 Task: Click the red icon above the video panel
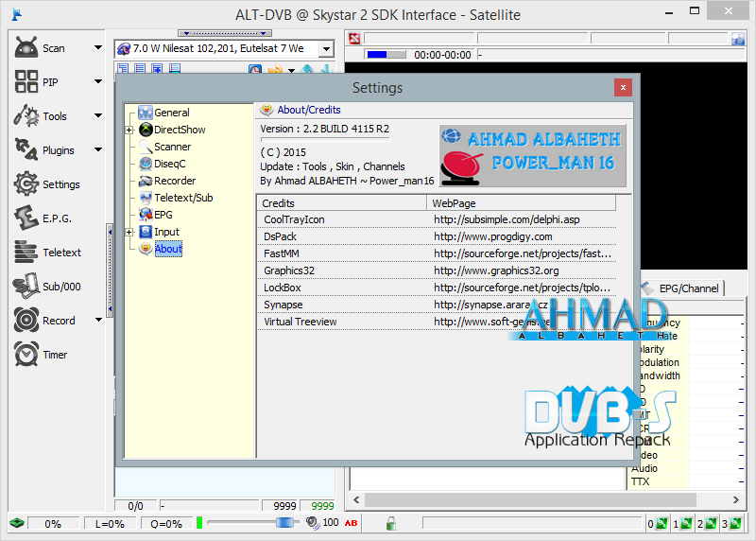pyautogui.click(x=355, y=39)
